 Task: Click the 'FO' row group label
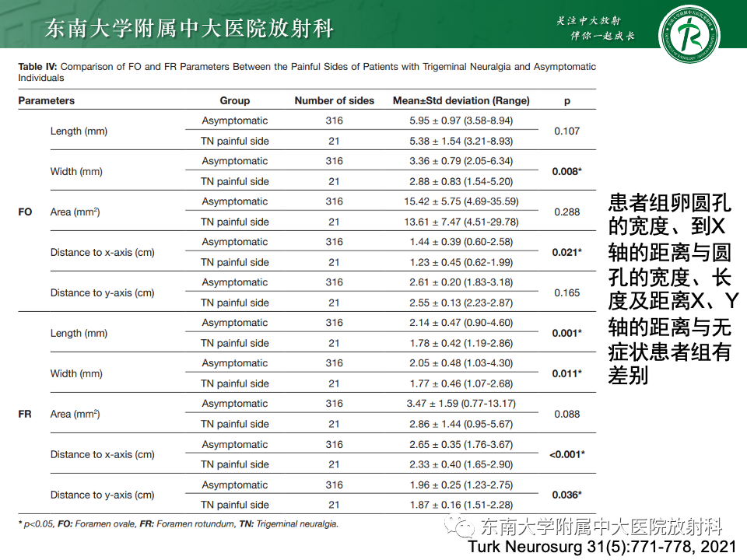tap(25, 212)
